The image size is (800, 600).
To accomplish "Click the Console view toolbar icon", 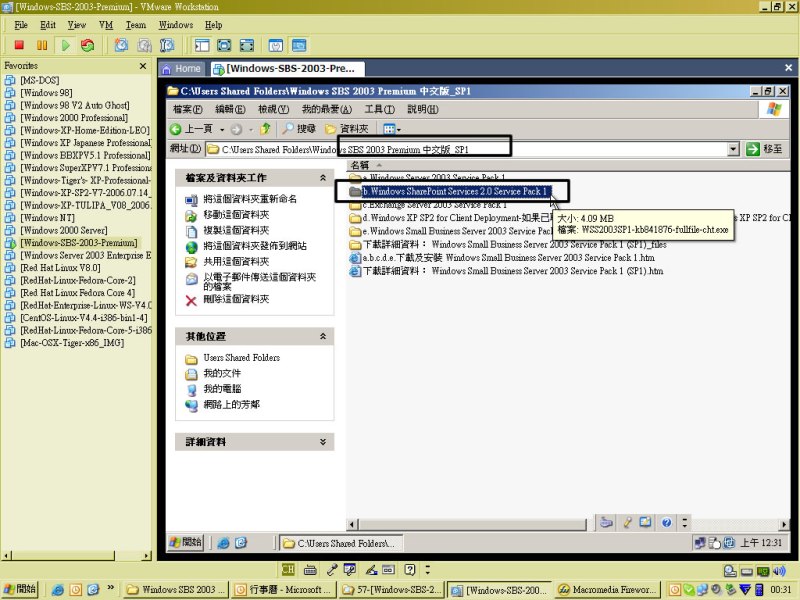I will (299, 45).
